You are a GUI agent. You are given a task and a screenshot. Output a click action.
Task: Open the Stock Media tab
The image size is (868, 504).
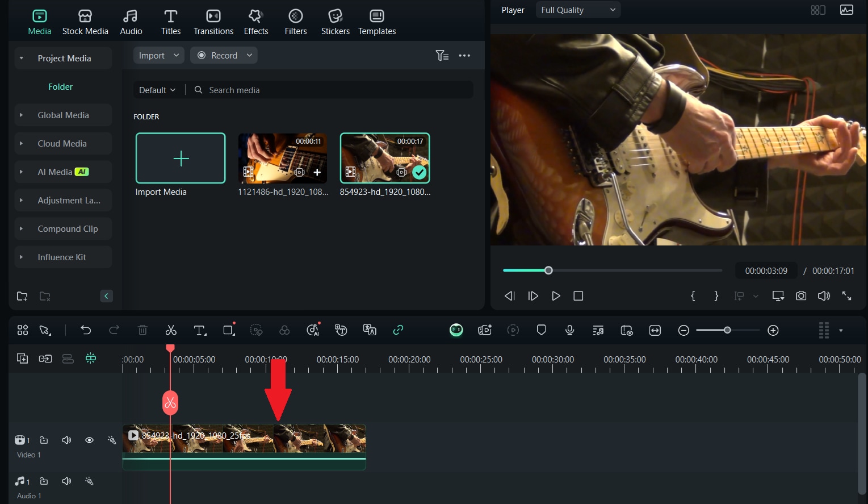click(85, 22)
